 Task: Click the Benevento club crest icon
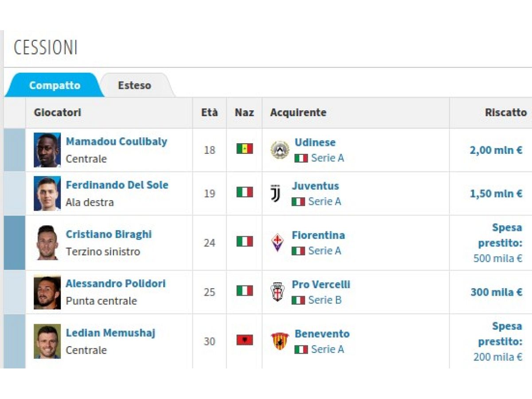point(280,341)
